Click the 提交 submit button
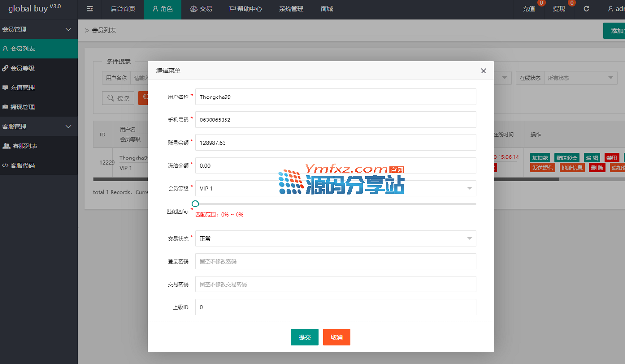The image size is (625, 364). click(x=304, y=337)
